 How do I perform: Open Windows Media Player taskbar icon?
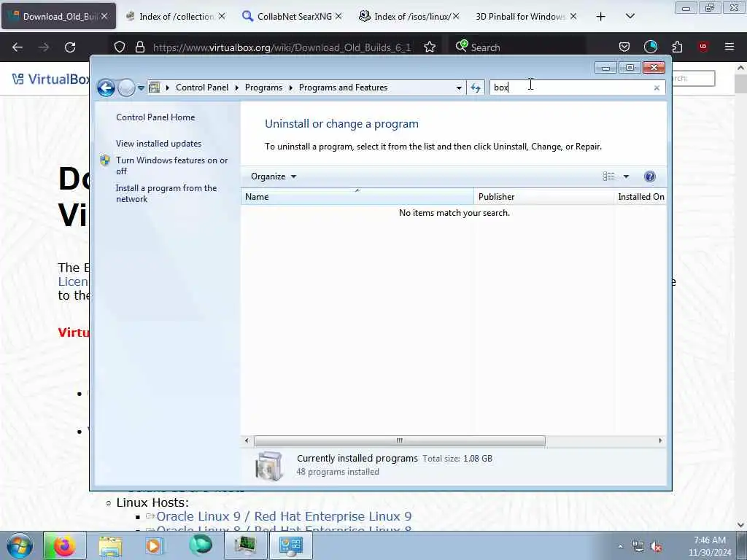(x=154, y=545)
